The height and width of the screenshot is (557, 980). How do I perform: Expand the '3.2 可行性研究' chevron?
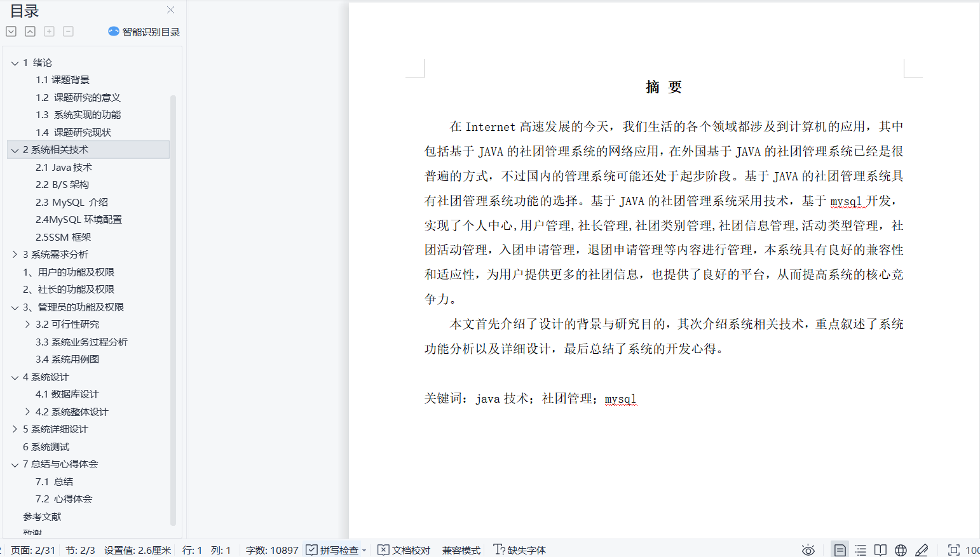pyautogui.click(x=27, y=325)
